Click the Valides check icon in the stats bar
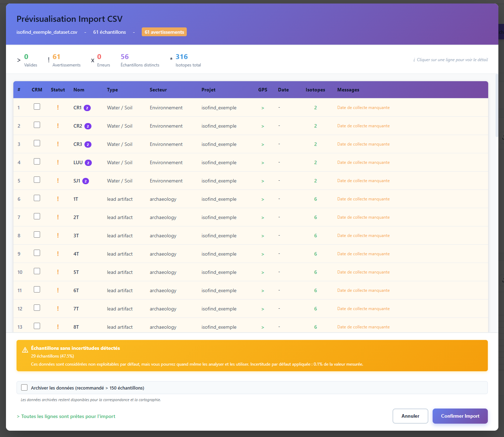Viewport: 504px width, 437px height. click(19, 60)
